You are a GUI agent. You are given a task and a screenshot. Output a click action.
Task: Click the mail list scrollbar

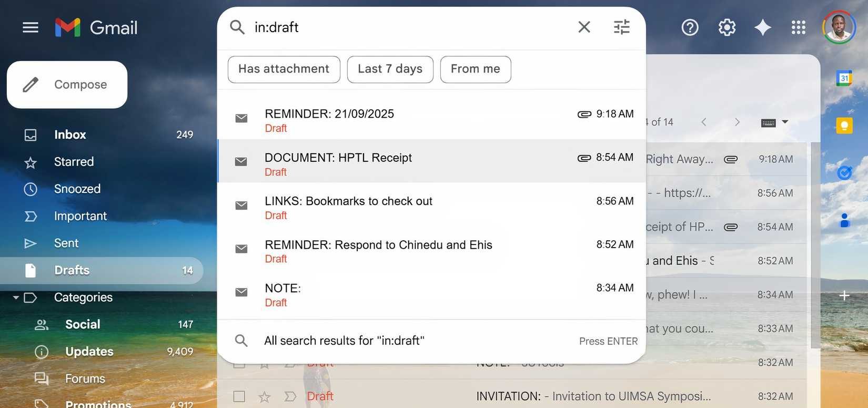click(815, 245)
